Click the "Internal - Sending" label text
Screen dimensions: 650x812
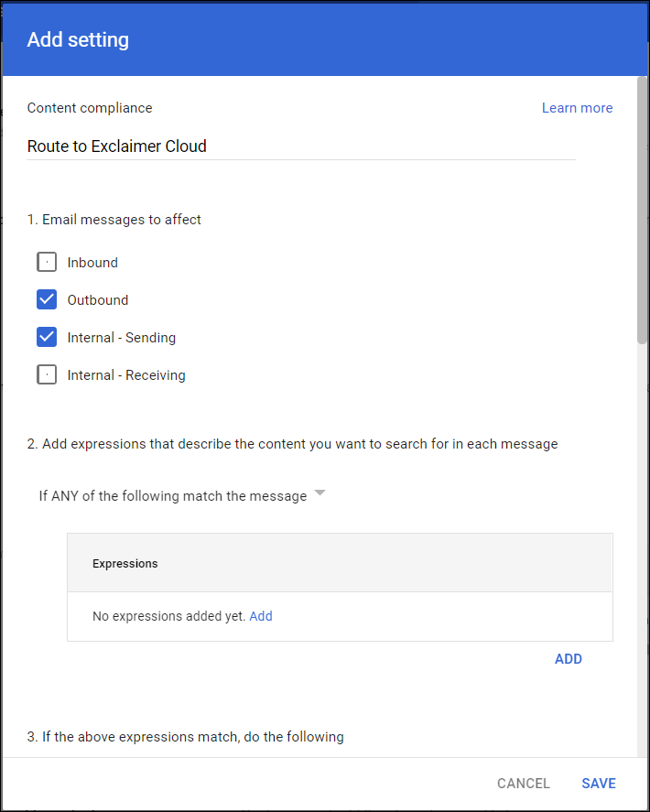(x=122, y=338)
